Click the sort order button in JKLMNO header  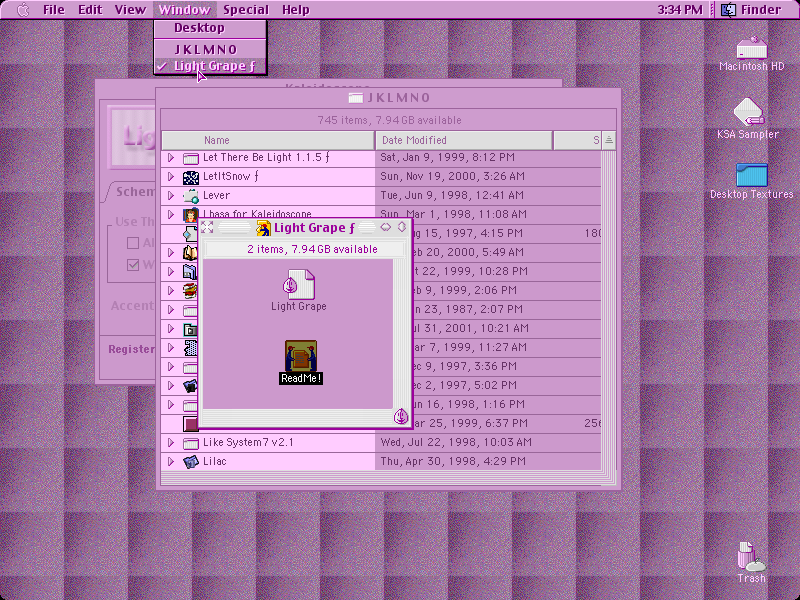click(x=609, y=140)
